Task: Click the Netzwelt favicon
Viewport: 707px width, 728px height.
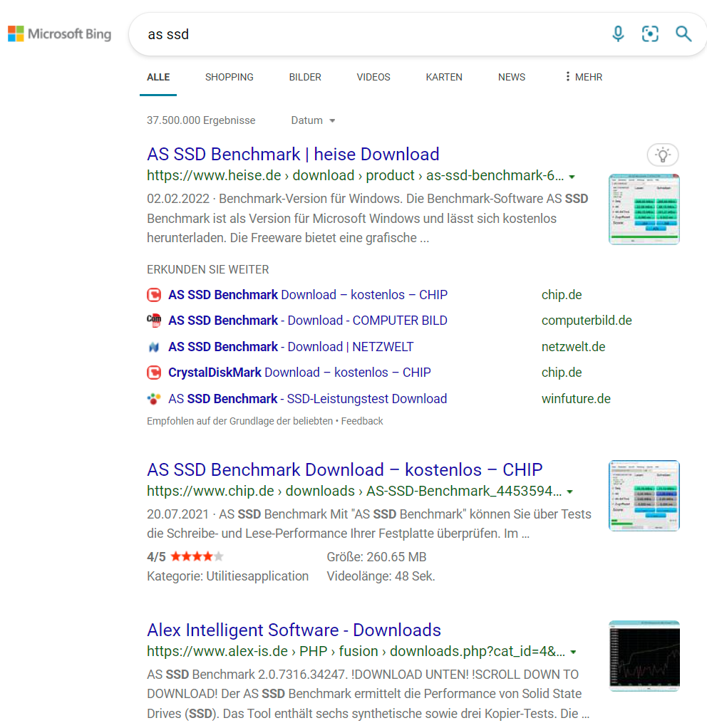Action: click(154, 347)
